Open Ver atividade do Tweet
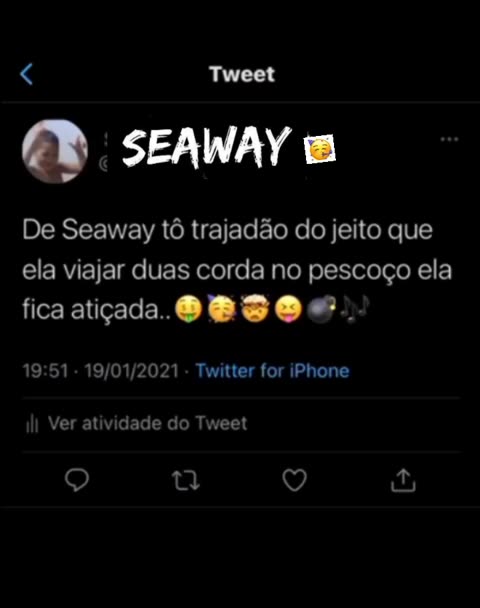Screen dimensions: 480x608 pyautogui.click(x=147, y=423)
